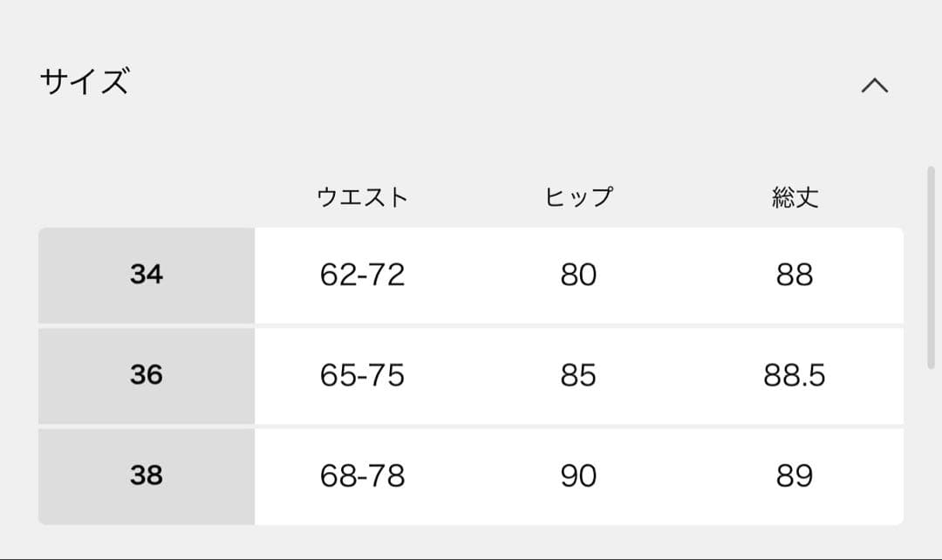Click the ヒップ column header
This screenshot has height=560, width=942.
click(578, 197)
